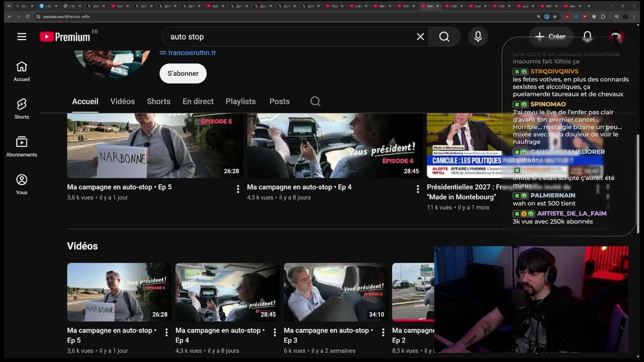The height and width of the screenshot is (362, 644).
Task: Go to Accueil in left sidebar
Action: coord(22,71)
